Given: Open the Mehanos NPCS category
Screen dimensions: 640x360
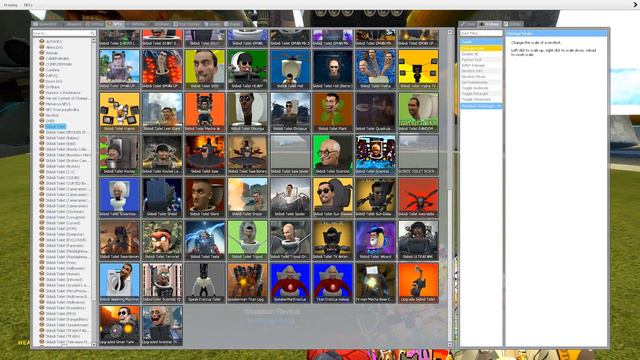Looking at the screenshot, I should click(58, 104).
